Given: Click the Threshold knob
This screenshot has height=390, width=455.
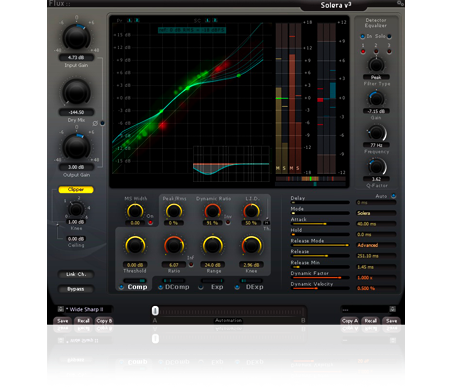Looking at the screenshot, I should pos(135,246).
